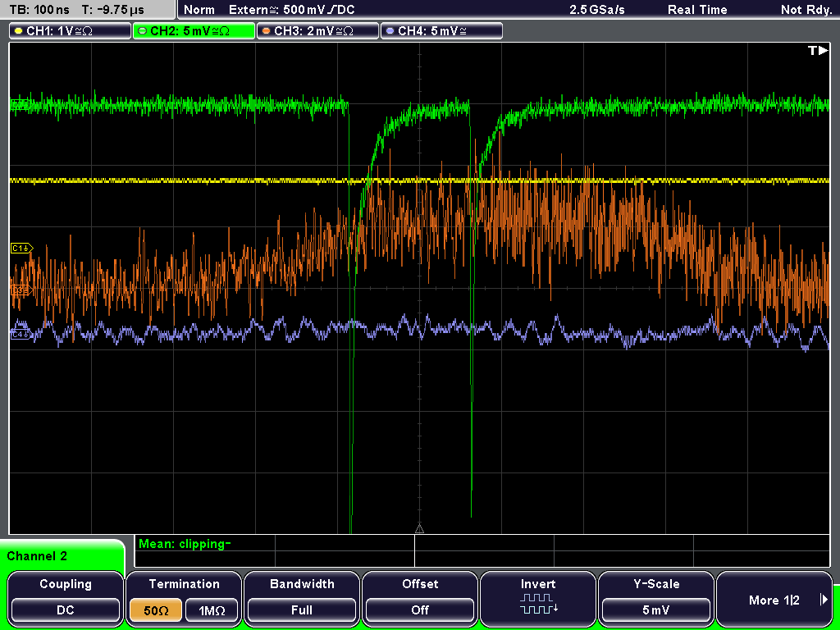840x630 pixels.
Task: Click the yellow C1 ground level marker
Action: click(x=21, y=249)
